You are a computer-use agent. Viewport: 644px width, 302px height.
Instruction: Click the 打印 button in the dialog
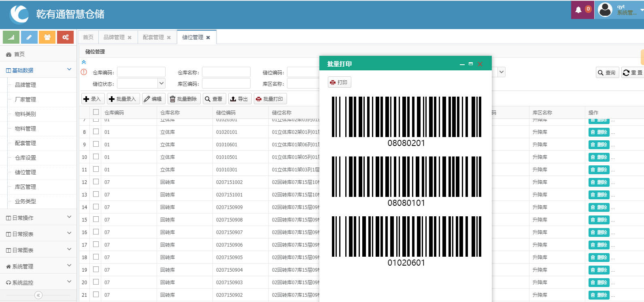pos(339,82)
